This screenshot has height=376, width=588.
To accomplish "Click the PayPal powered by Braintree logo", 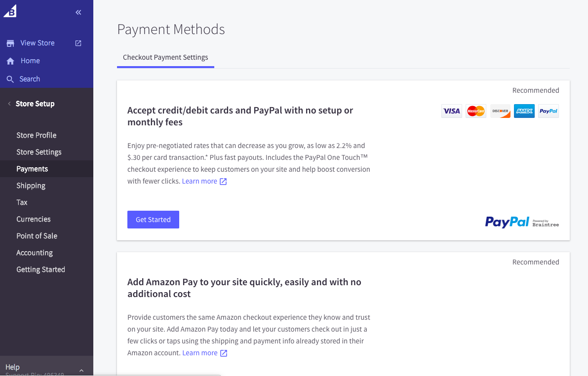I will tap(522, 223).
